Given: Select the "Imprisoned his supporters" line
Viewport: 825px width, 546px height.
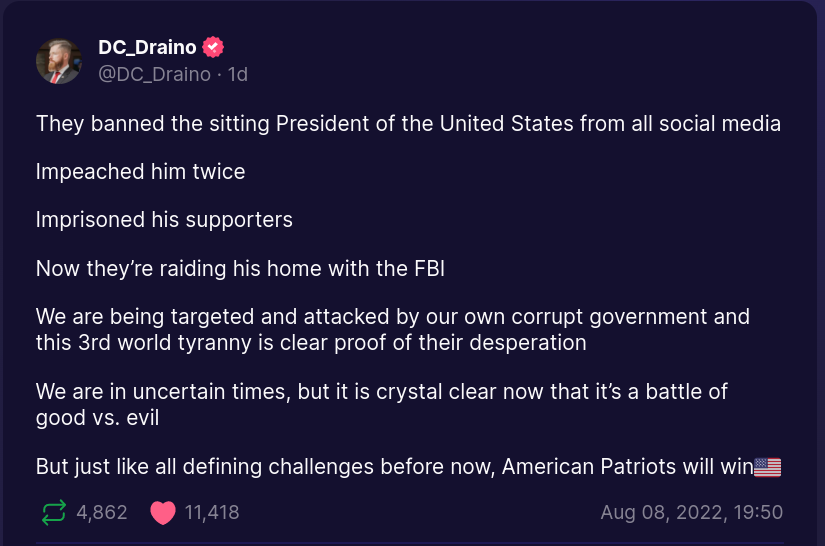Looking at the screenshot, I should tap(164, 220).
